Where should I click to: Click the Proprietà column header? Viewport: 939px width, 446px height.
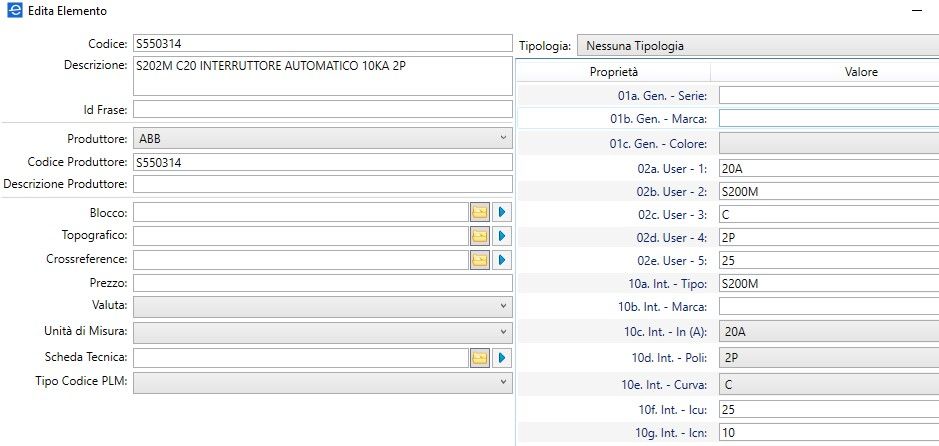coord(613,72)
